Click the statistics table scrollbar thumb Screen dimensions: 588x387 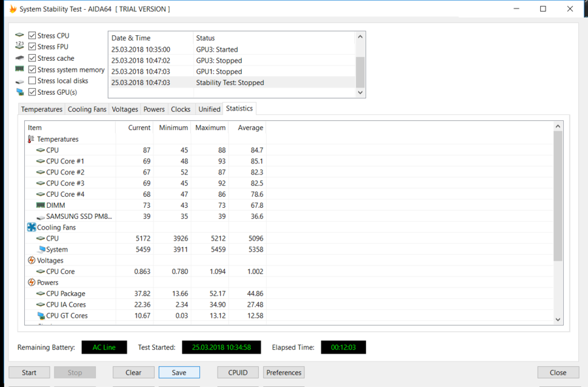558,196
